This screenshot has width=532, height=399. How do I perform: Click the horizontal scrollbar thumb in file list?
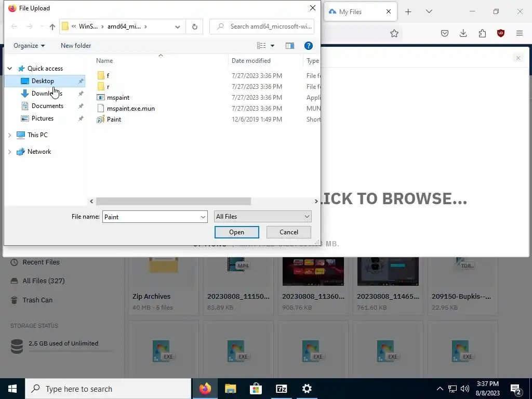[x=174, y=201]
